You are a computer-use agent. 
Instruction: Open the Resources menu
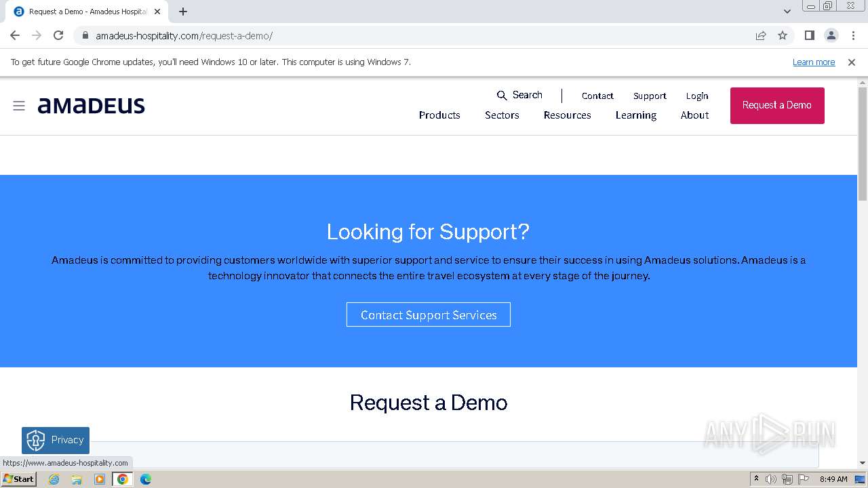(x=567, y=115)
